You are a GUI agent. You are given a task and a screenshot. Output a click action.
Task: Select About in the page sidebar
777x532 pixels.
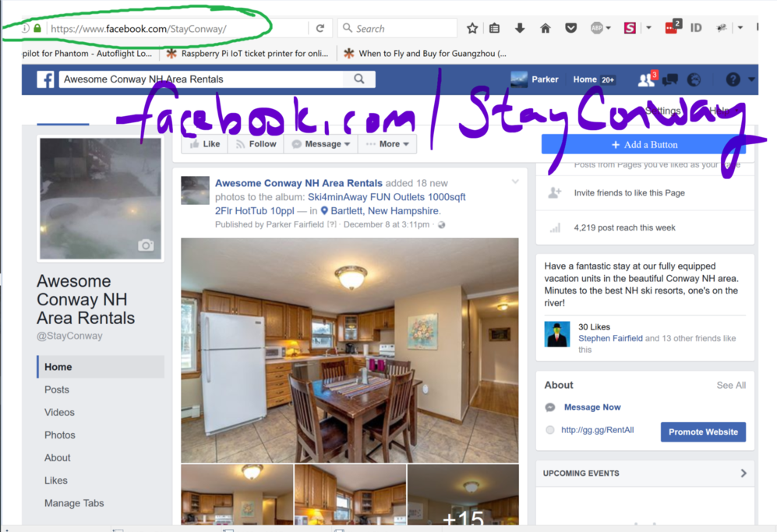[58, 458]
